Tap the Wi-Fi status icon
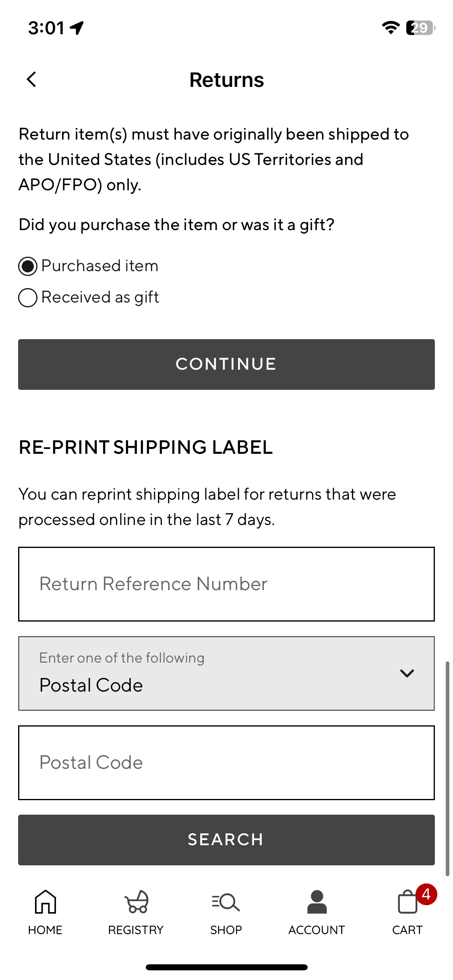453x980 pixels. pyautogui.click(x=391, y=27)
